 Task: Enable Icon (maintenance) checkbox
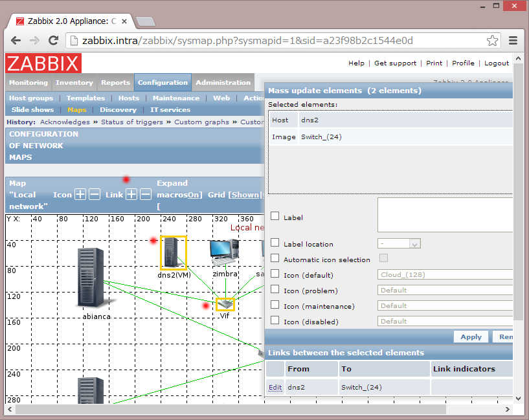click(x=275, y=305)
